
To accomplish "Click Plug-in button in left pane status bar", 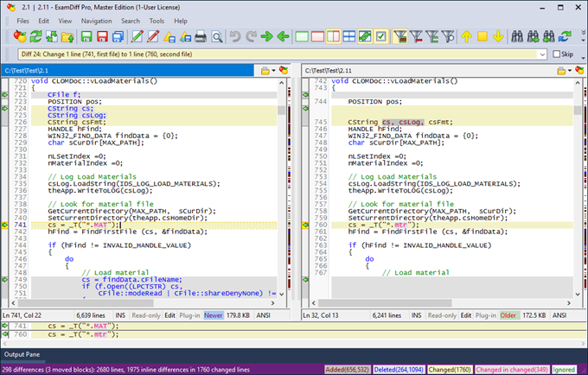I will point(189,316).
